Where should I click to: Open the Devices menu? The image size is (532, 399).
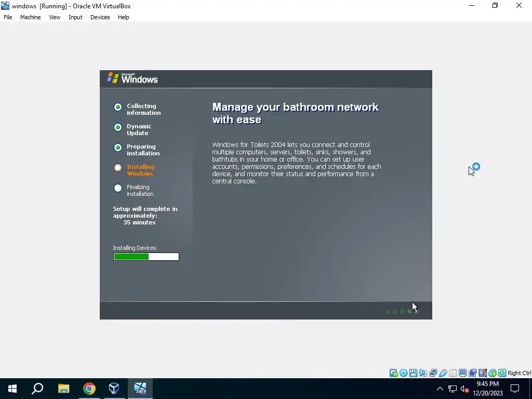pyautogui.click(x=100, y=17)
